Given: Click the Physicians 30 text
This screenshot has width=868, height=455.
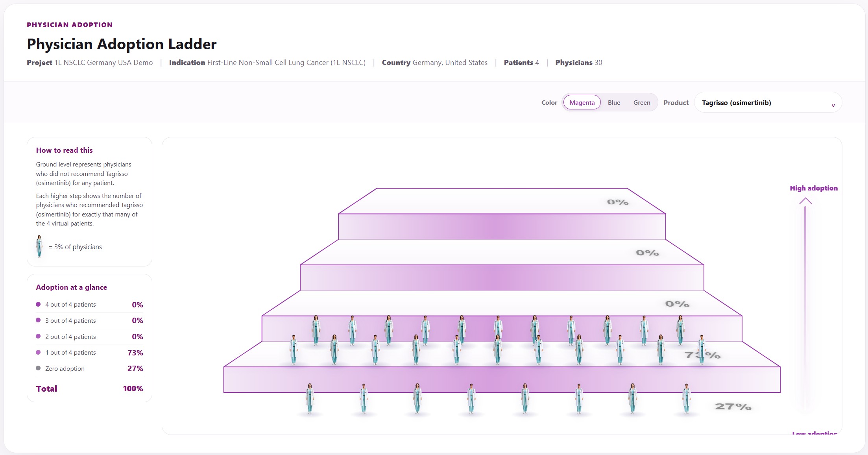Looking at the screenshot, I should (579, 63).
